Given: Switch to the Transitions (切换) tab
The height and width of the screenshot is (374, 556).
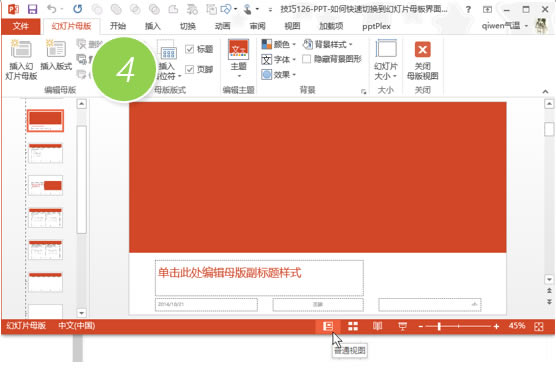Looking at the screenshot, I should pos(188,26).
